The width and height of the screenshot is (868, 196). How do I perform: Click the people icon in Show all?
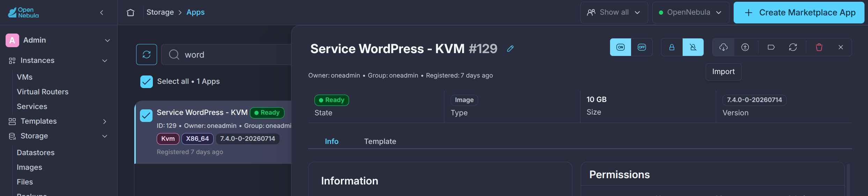pos(591,13)
